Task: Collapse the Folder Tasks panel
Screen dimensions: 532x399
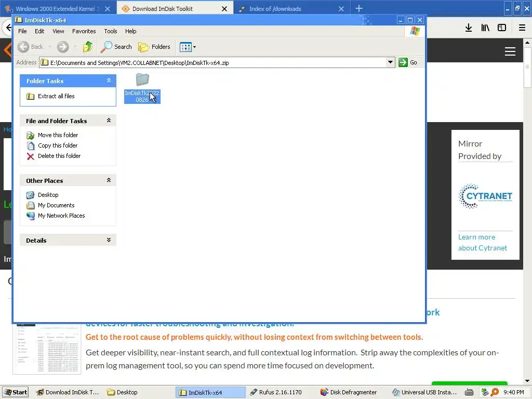Action: pyautogui.click(x=109, y=81)
